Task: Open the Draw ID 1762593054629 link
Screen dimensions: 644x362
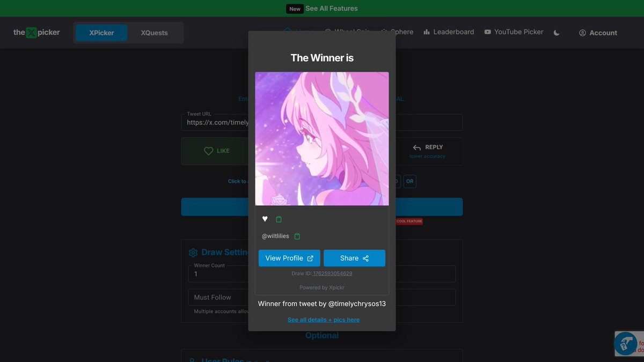Action: pyautogui.click(x=332, y=274)
